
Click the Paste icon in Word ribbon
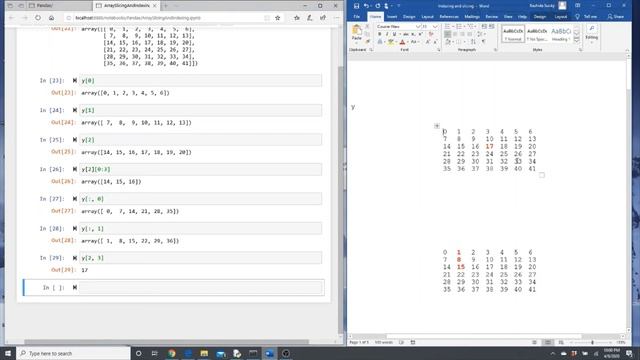[x=357, y=32]
